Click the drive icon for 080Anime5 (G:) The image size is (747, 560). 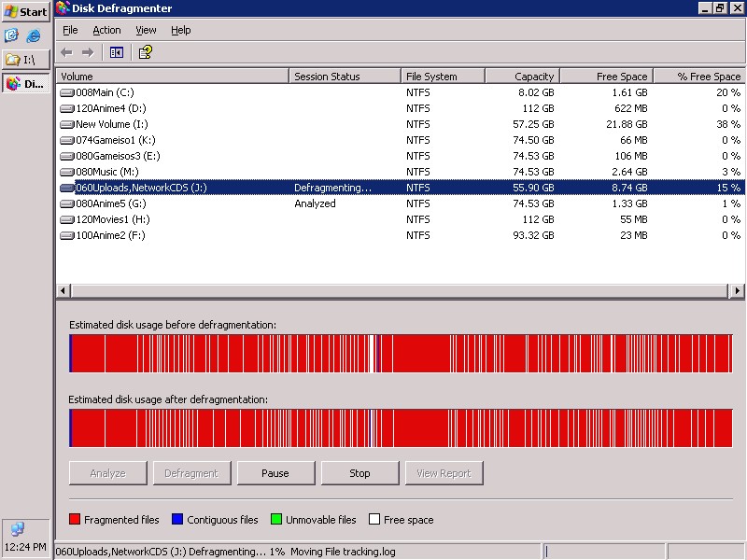point(67,203)
